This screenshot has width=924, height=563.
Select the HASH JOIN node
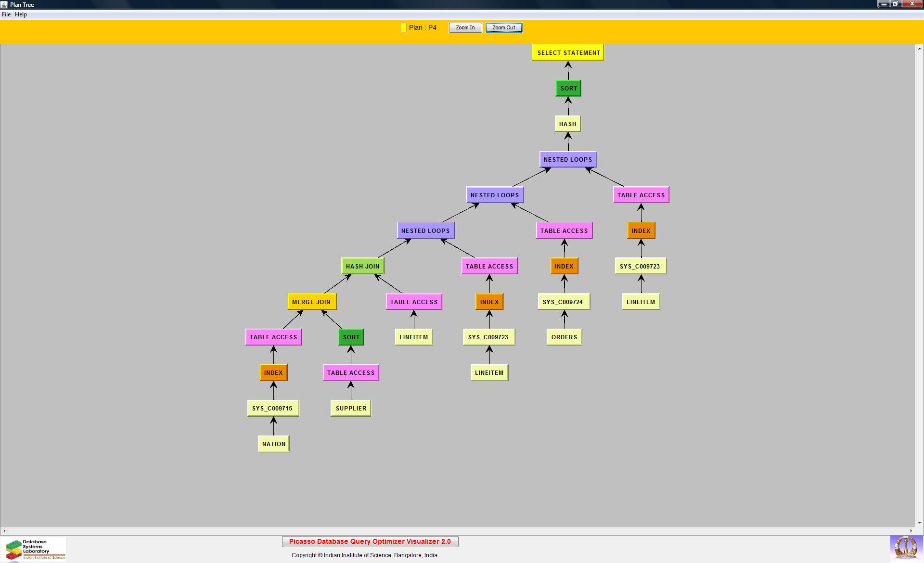[x=362, y=266]
